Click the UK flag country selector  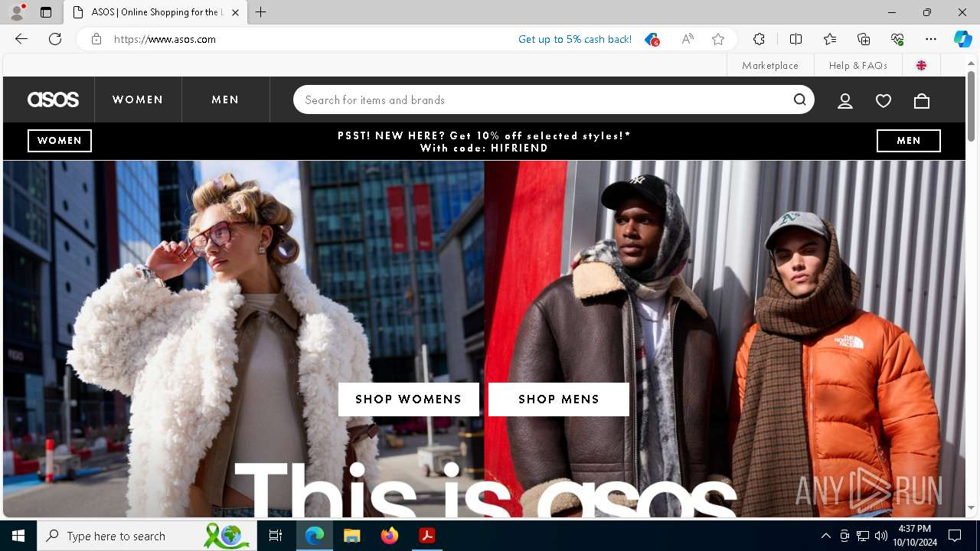click(x=921, y=65)
